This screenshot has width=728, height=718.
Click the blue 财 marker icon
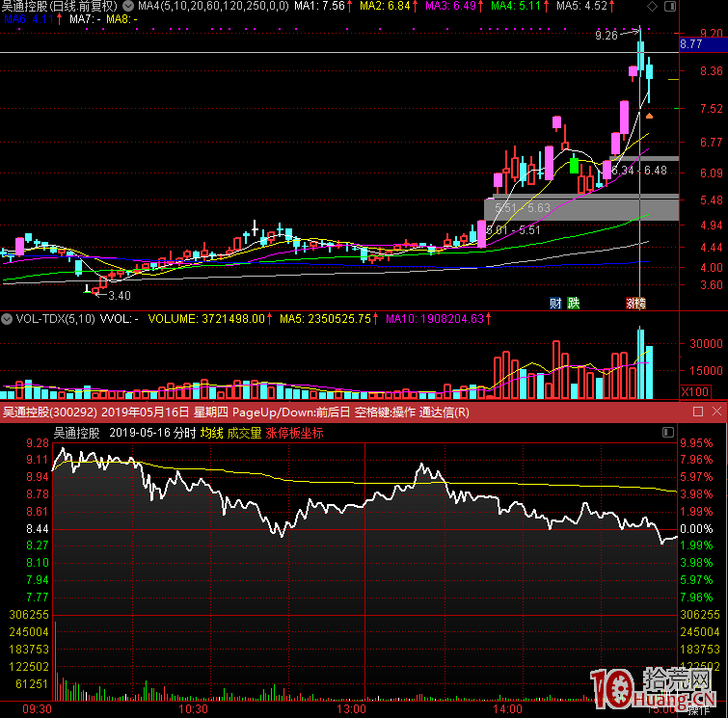(x=555, y=303)
